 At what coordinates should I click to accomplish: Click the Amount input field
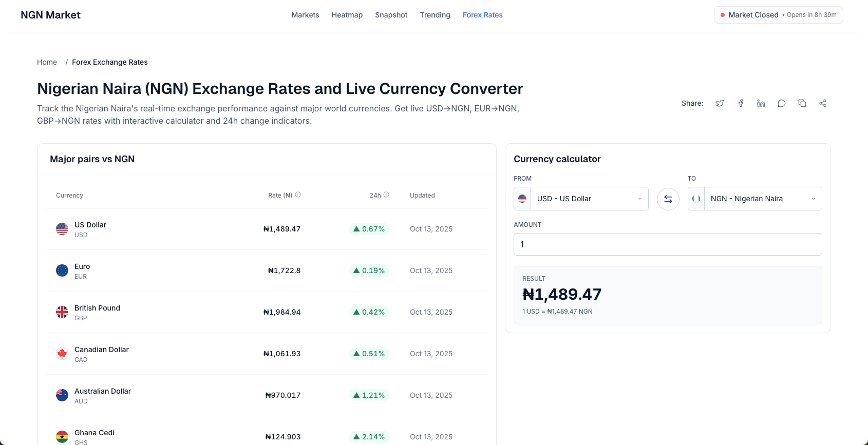(668, 244)
